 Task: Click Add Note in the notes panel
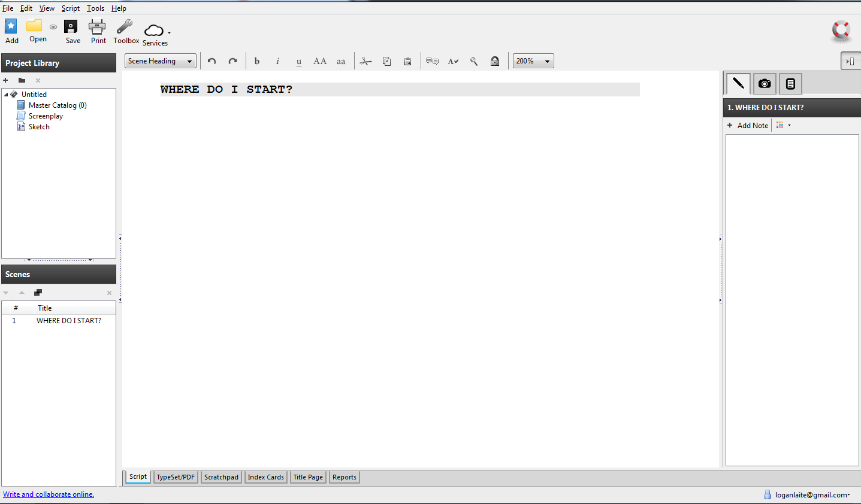coord(747,125)
